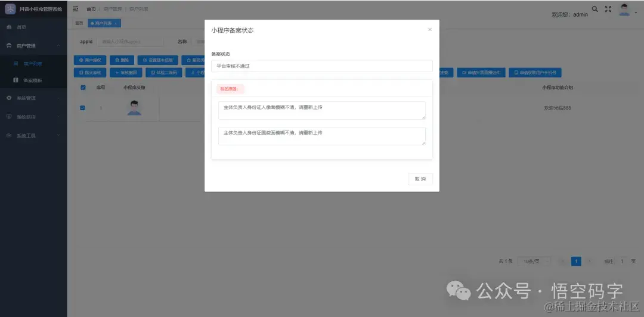The image size is (644, 317).
Task: Click the textarea about 身份证人像面模糊不清
Action: point(321,110)
